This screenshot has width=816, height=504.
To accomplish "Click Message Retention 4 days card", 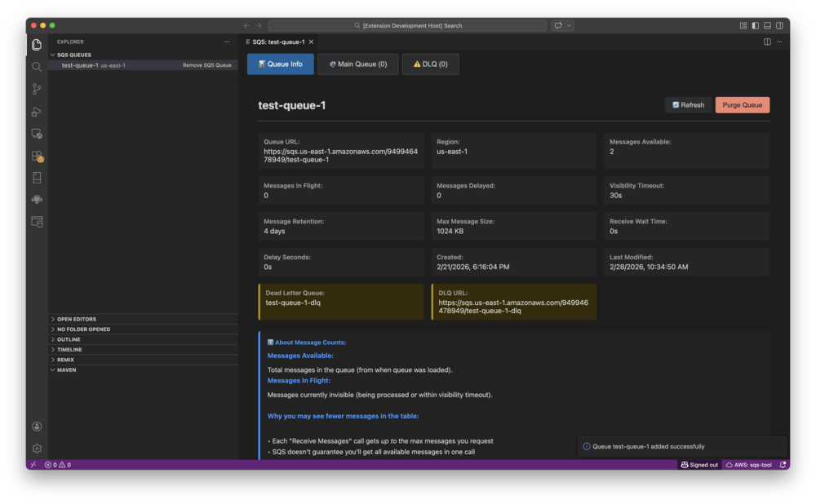I will click(x=341, y=226).
